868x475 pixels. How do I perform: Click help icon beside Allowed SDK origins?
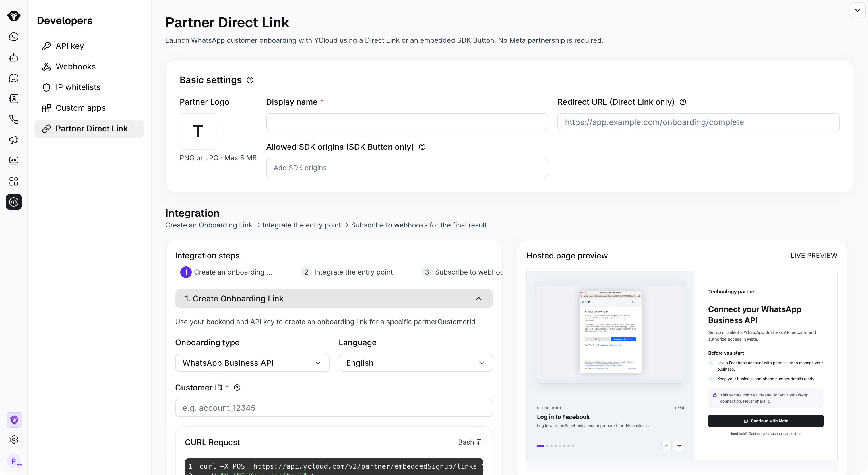click(x=422, y=147)
